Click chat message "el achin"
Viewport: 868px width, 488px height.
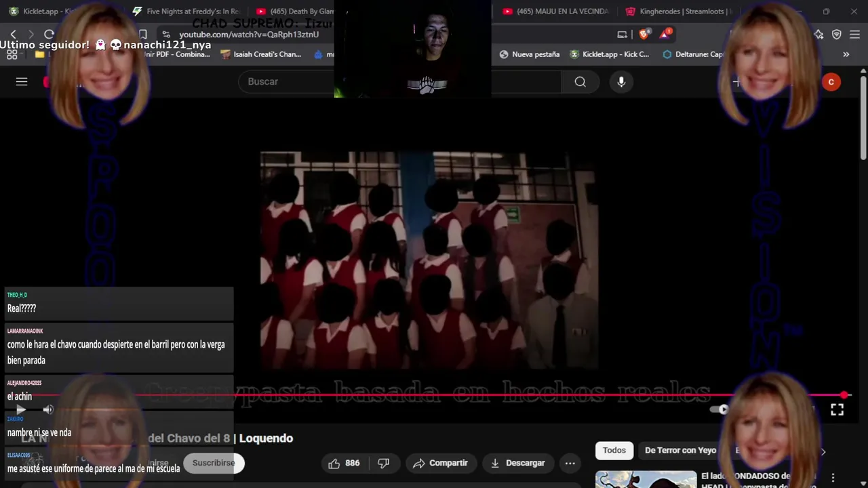pos(20,396)
